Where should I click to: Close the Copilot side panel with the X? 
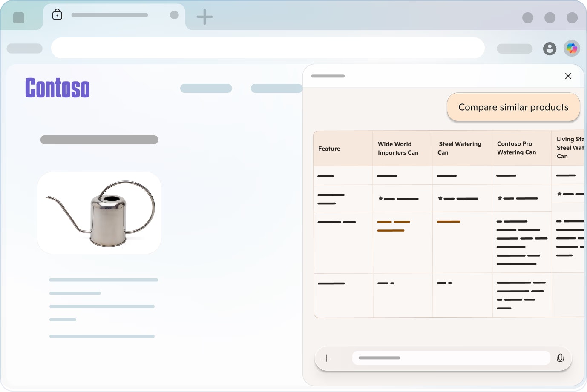[568, 76]
